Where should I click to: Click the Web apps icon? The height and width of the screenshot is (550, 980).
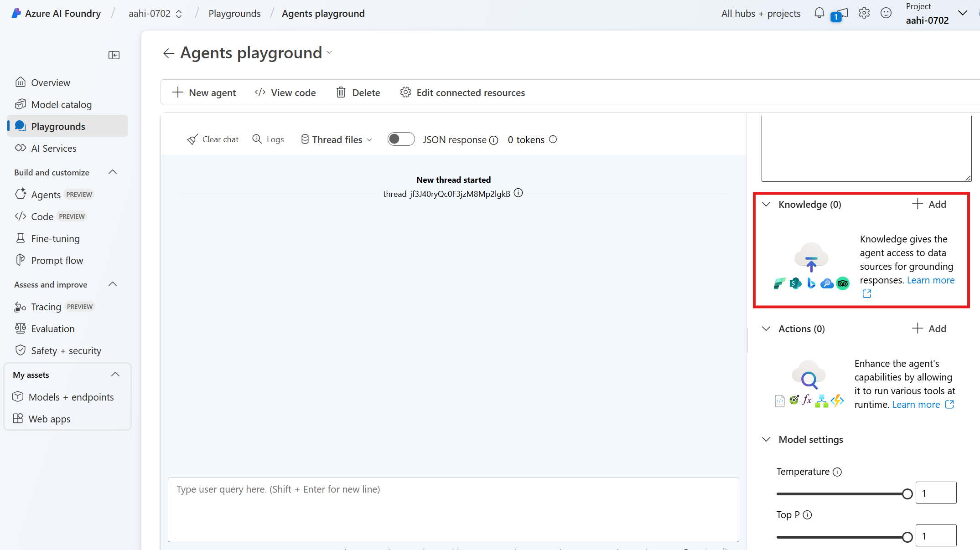18,419
